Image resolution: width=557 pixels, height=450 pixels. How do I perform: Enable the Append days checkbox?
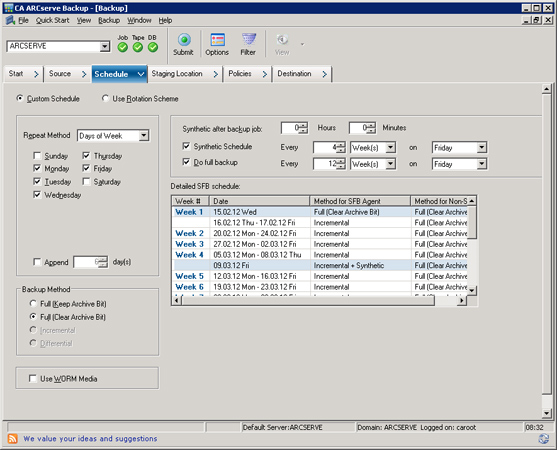pos(37,262)
